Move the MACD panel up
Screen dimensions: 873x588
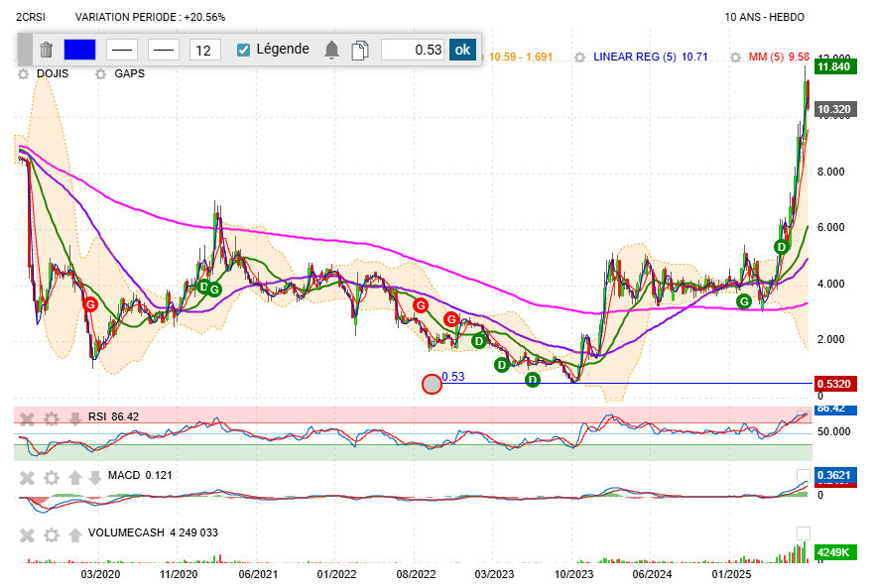click(x=74, y=477)
